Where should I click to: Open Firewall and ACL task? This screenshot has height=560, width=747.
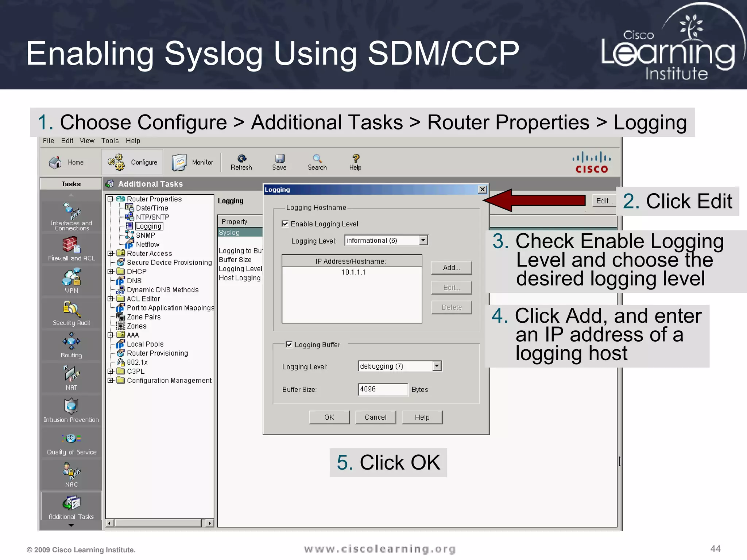point(71,249)
